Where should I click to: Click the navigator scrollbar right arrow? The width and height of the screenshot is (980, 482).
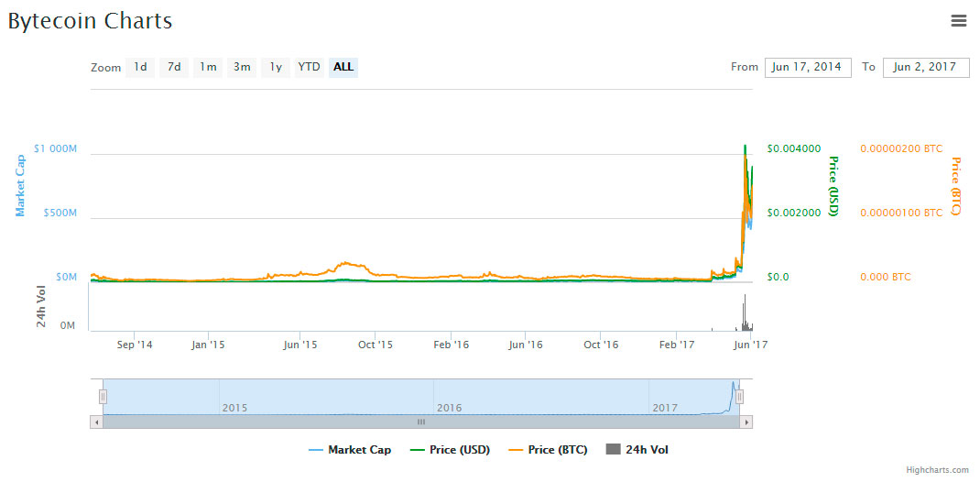tap(746, 422)
